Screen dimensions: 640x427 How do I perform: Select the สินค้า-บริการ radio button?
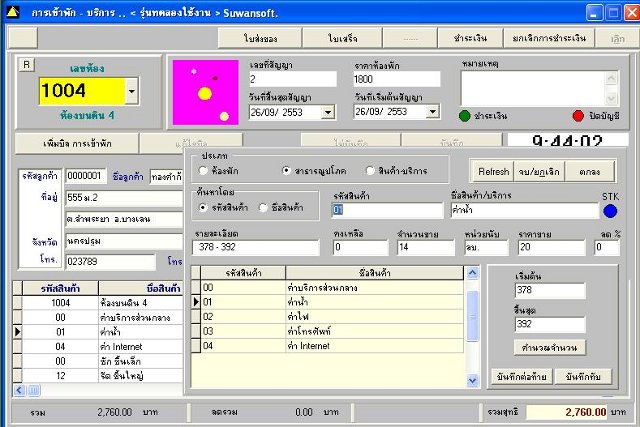(370, 171)
